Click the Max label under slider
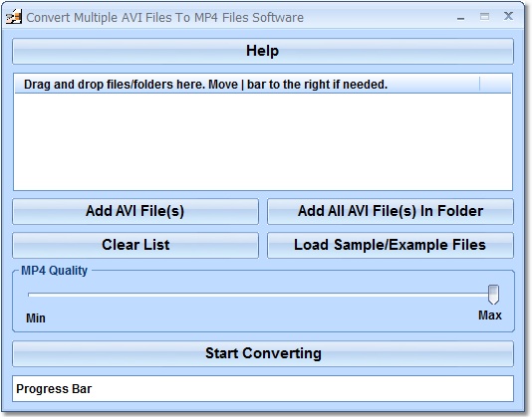Viewport: 532px width, 419px height. click(x=489, y=315)
